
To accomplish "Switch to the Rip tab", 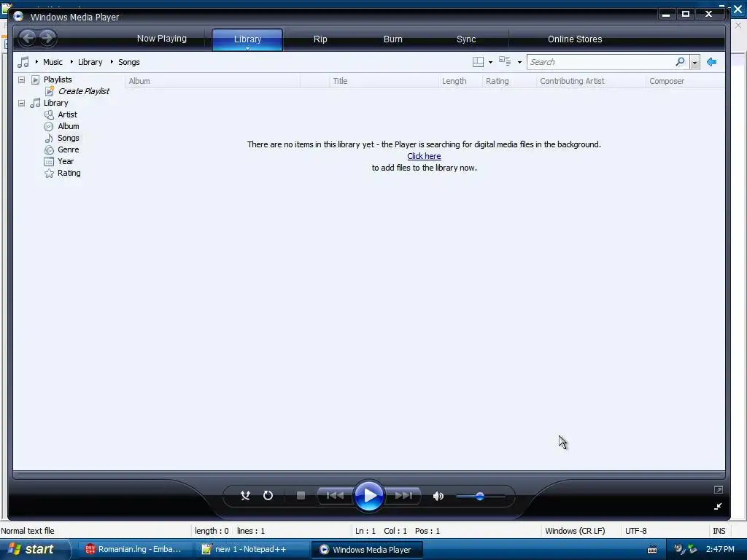I will tap(320, 39).
